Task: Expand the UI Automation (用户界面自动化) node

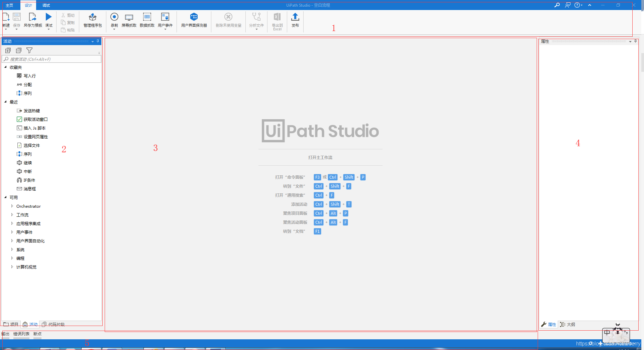Action: (12, 241)
